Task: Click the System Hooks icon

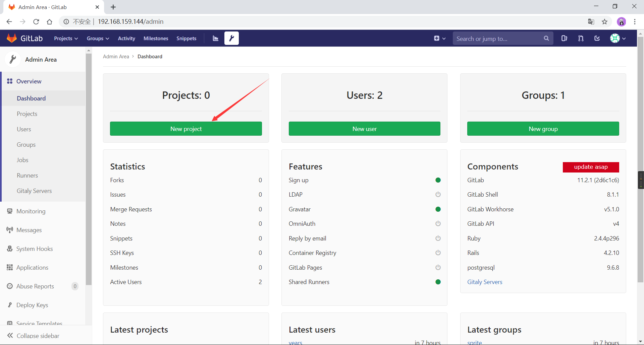Action: click(10, 249)
